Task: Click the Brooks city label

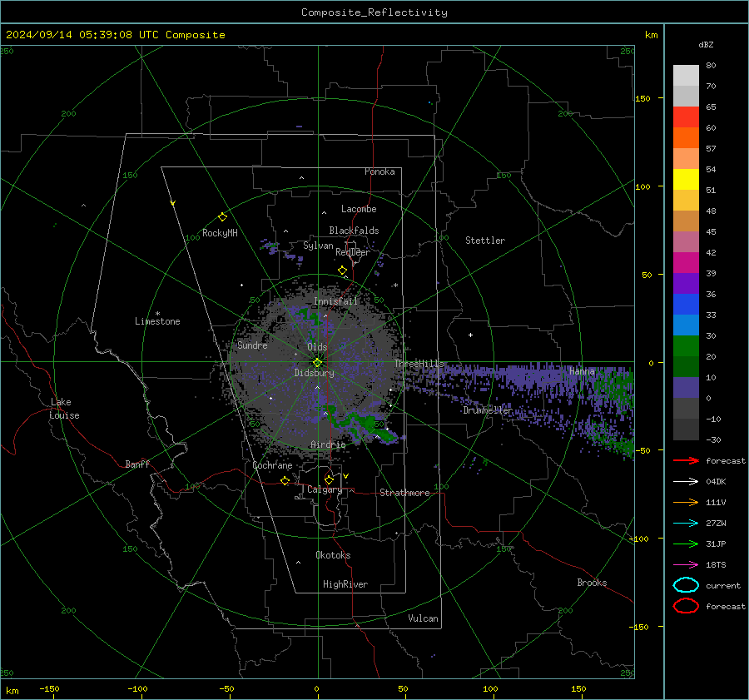Action: tap(592, 583)
